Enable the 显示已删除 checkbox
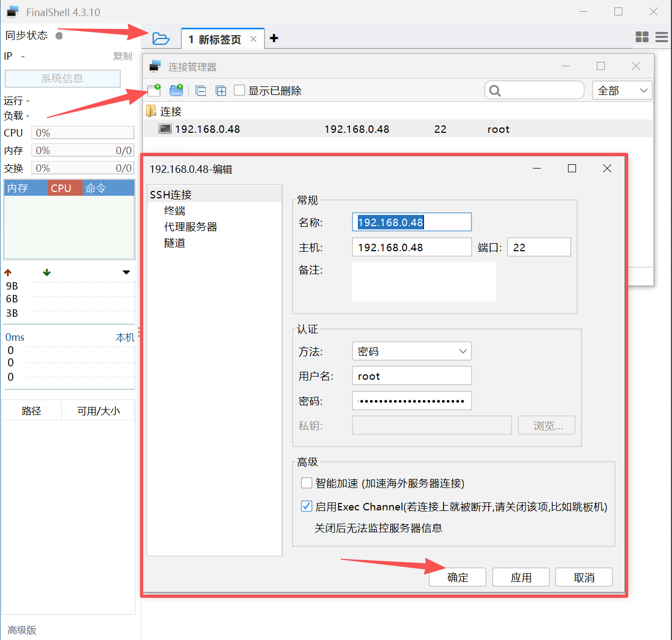This screenshot has width=672, height=640. tap(240, 91)
